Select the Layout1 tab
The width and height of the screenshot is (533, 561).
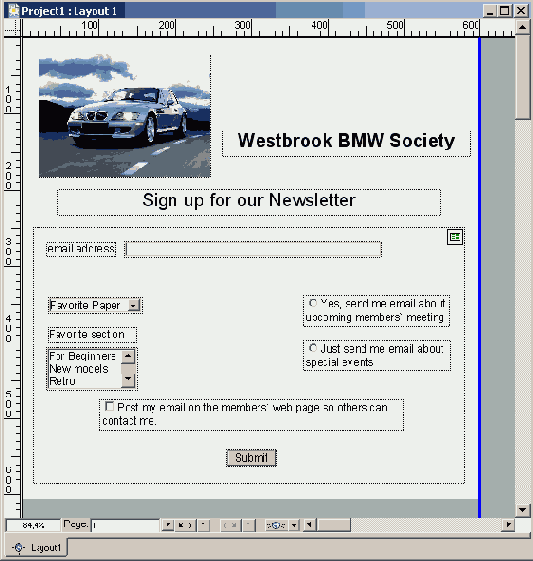(x=36, y=547)
